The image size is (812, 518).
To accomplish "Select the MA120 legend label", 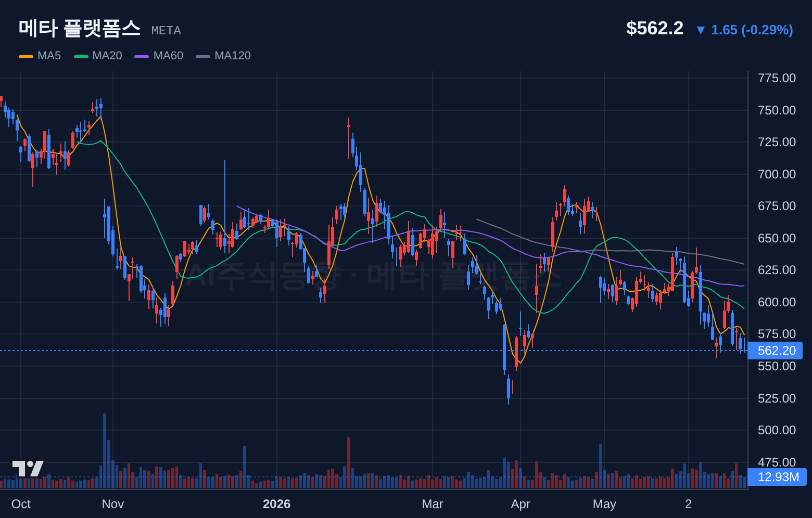I will pos(233,56).
